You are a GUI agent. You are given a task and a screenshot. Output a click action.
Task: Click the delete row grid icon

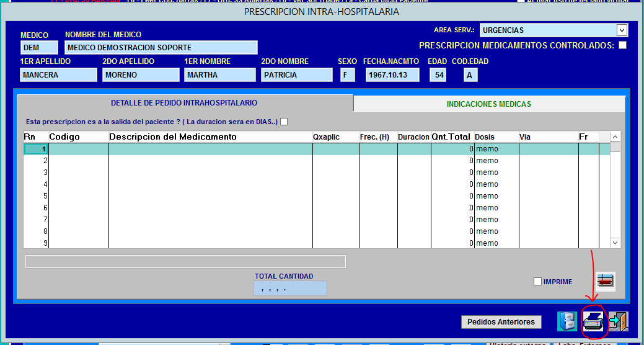coord(605,281)
